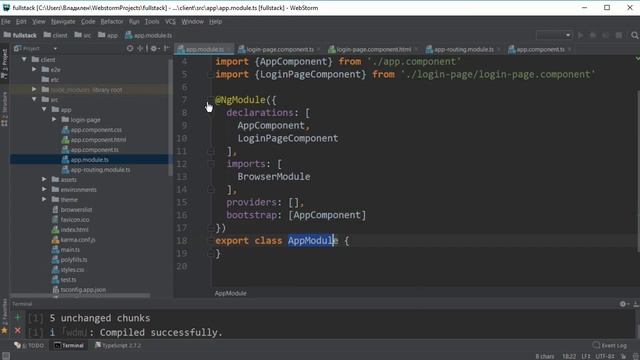Click app.module.ts breadcrumb in navigation bar
The height and width of the screenshot is (360, 640).
pos(149,36)
